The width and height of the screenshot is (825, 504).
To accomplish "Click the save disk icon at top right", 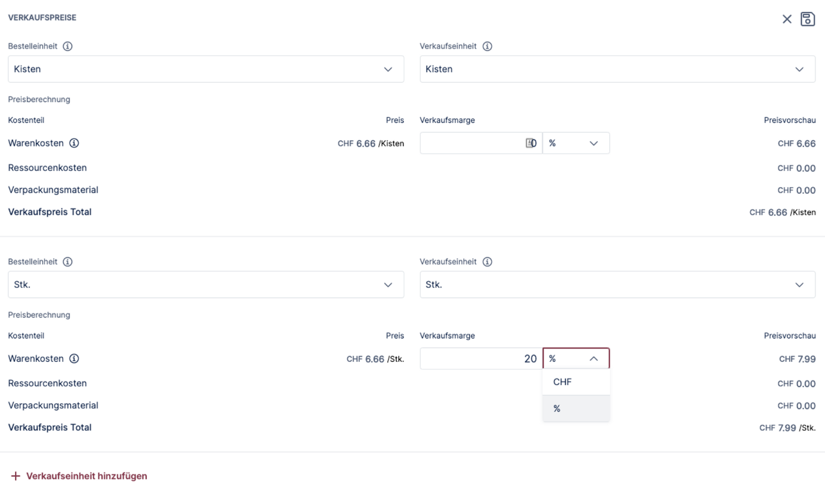I will click(808, 19).
